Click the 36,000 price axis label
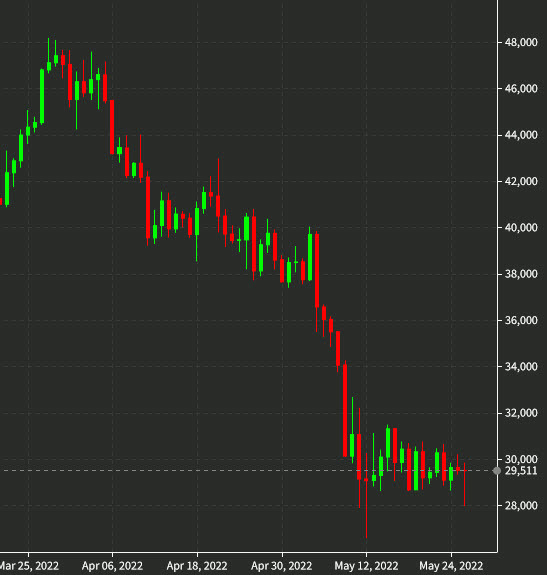 click(521, 321)
